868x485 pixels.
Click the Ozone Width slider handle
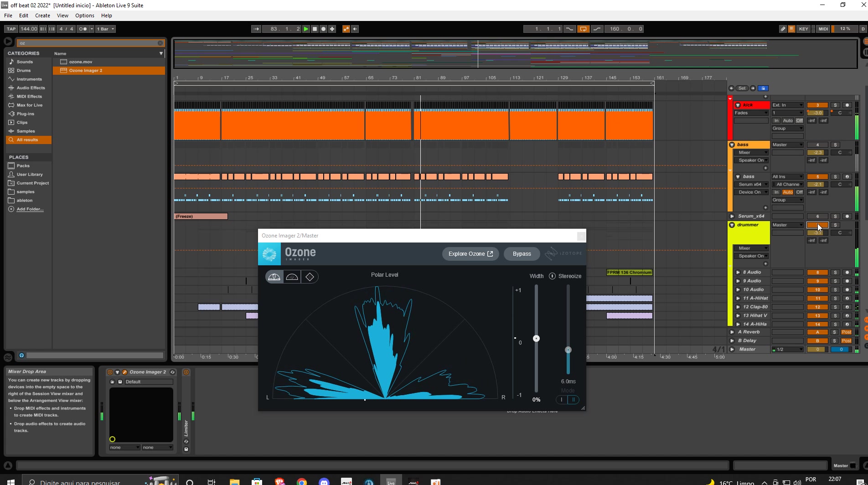536,339
